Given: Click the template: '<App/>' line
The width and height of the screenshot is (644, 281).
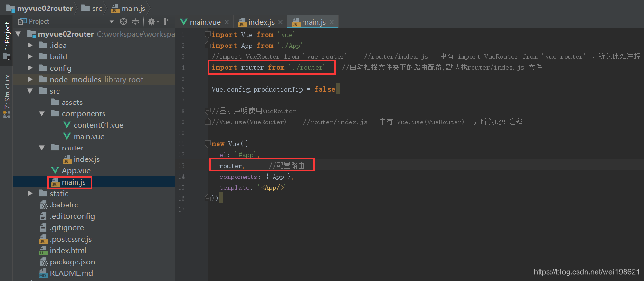Looking at the screenshot, I should click(x=254, y=187).
